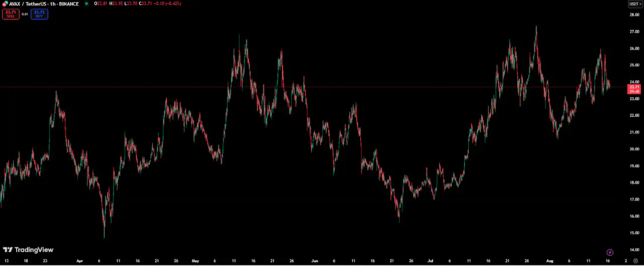The width and height of the screenshot is (644, 266).
Task: Click the current price label 23.71
Action: click(x=634, y=89)
